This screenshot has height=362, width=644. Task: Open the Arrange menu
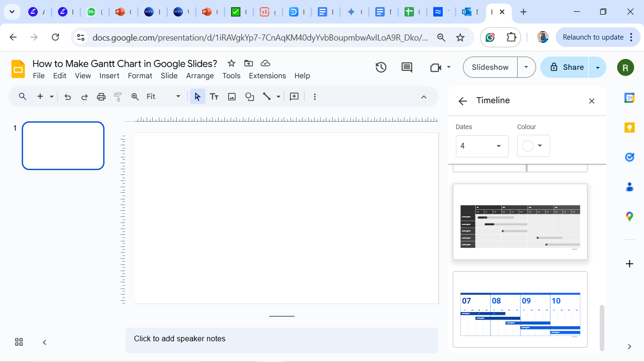click(200, 76)
